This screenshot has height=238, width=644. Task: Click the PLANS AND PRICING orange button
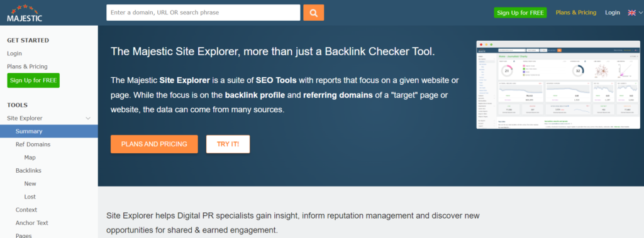(154, 144)
